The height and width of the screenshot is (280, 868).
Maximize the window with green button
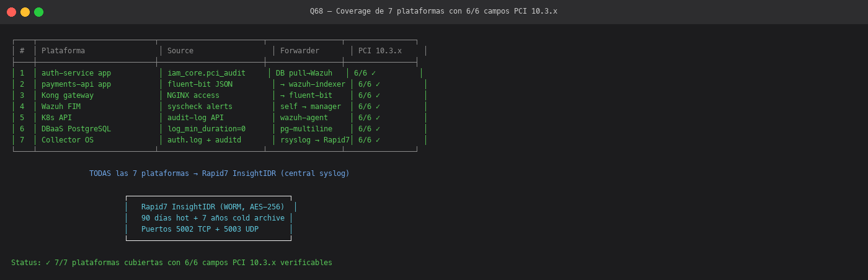coord(38,12)
